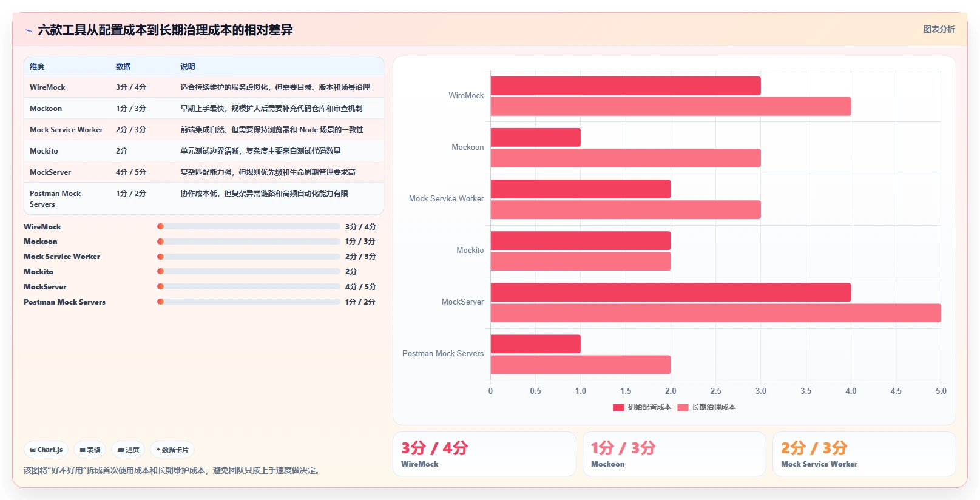Click the footer note starting 该图将

(172, 470)
